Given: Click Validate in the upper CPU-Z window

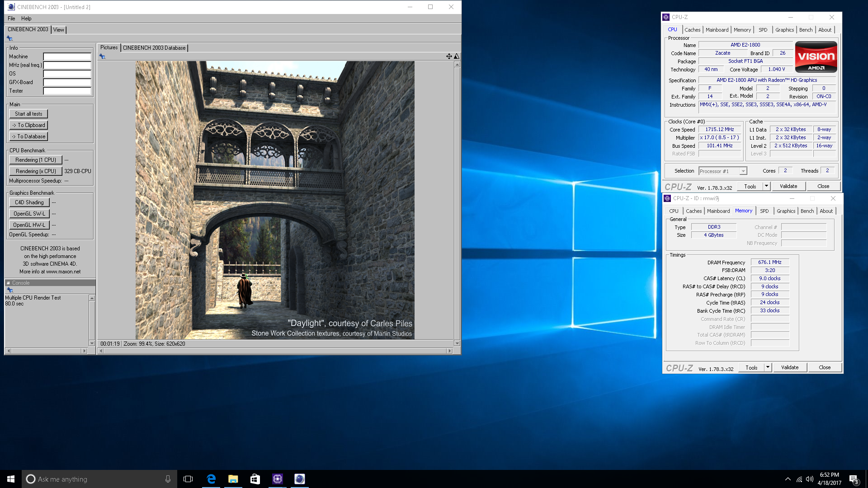Looking at the screenshot, I should (788, 186).
